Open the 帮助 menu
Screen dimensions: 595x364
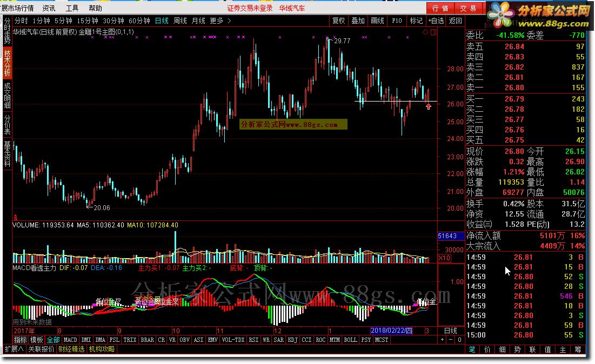[x=95, y=8]
